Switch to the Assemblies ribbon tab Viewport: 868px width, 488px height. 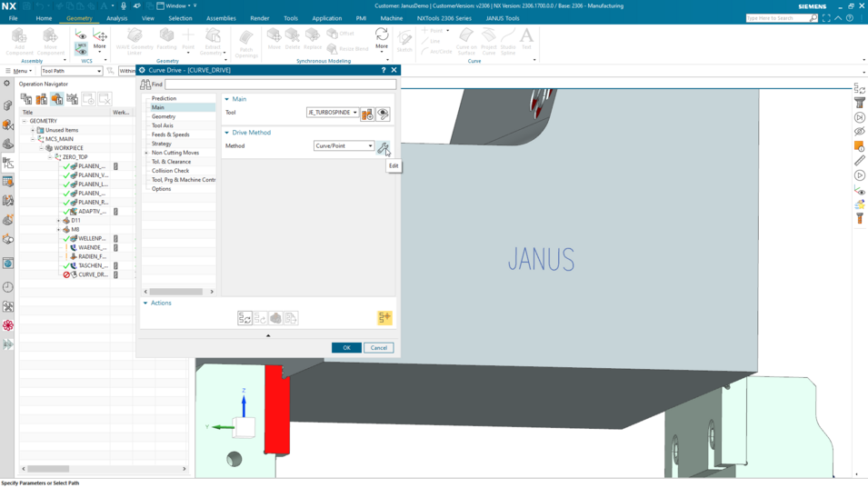(221, 18)
